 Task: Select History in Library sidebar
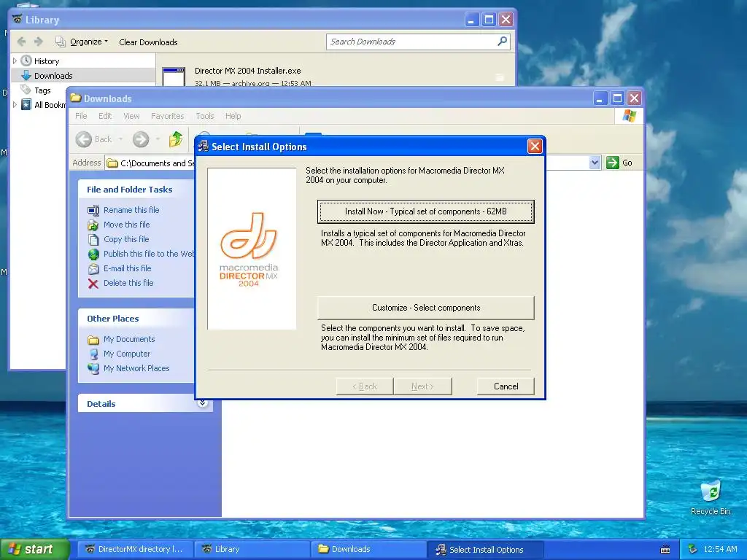47,61
